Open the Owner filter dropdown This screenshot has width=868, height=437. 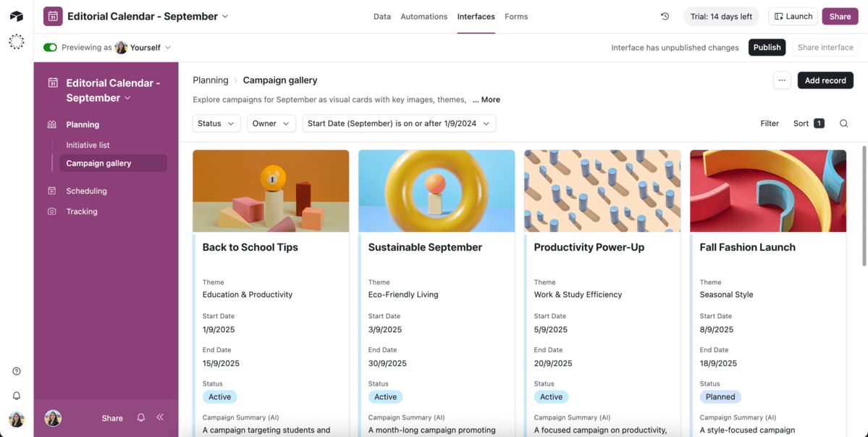click(x=271, y=124)
